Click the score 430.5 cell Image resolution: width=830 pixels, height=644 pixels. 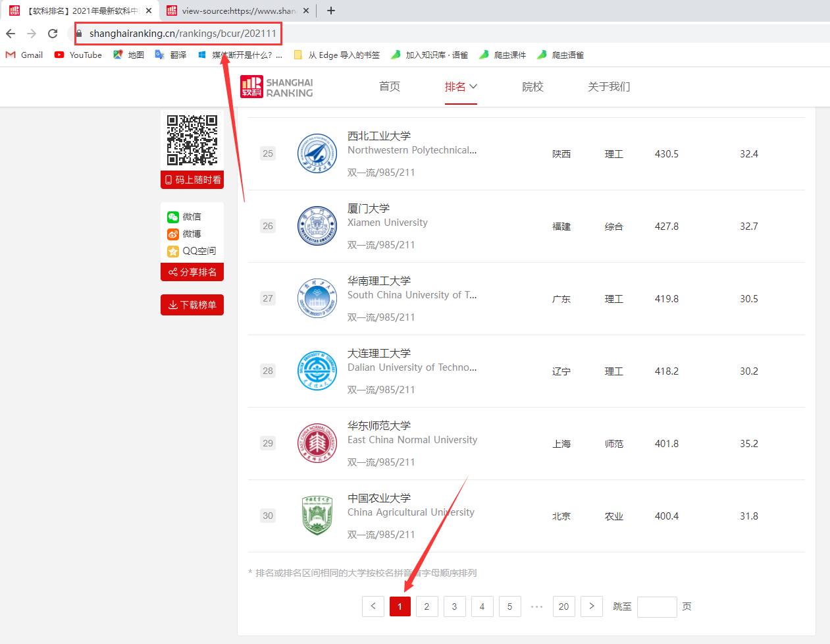667,154
